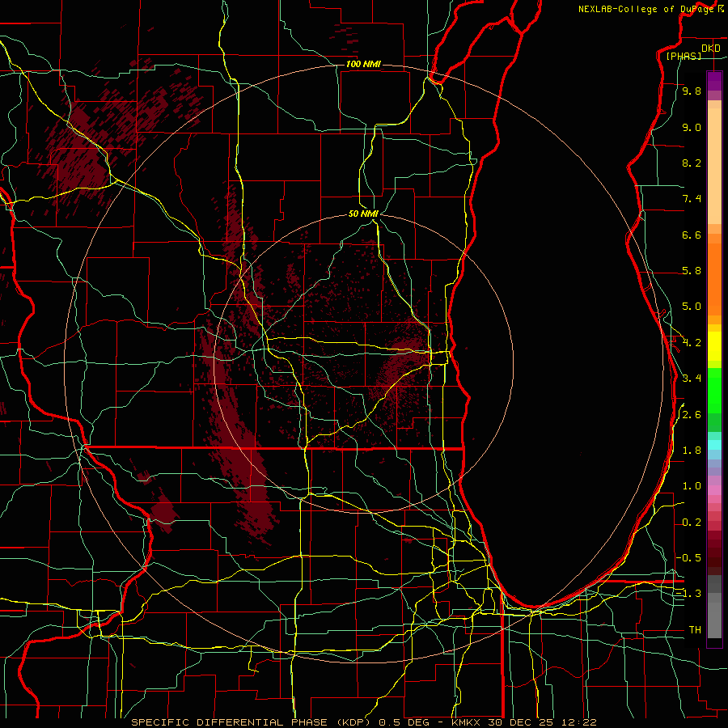Click the TH threshold label on scale

[x=695, y=629]
